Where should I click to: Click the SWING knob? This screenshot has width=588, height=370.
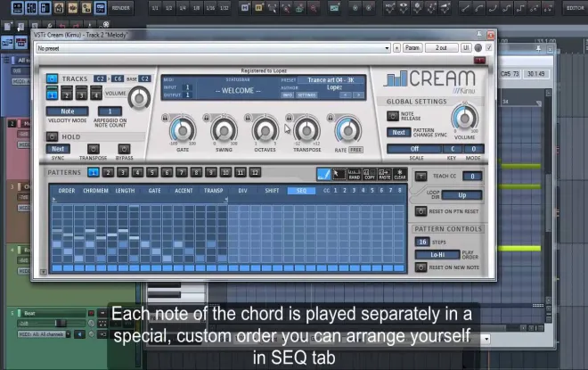(224, 130)
